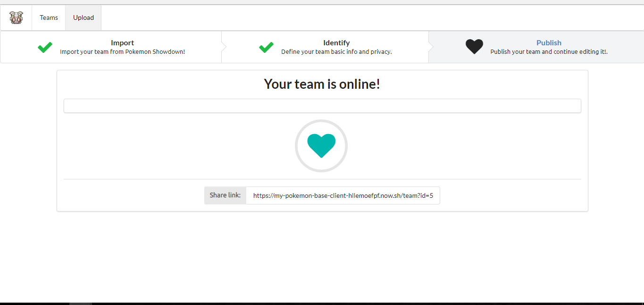The height and width of the screenshot is (305, 644).
Task: Click the 'Share link:' label
Action: point(225,195)
